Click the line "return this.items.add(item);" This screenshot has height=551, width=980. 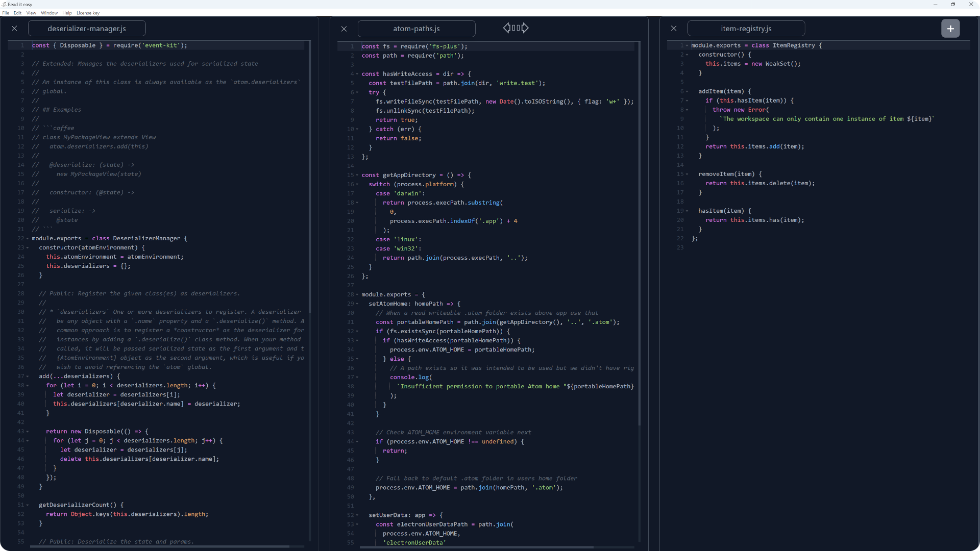point(755,146)
